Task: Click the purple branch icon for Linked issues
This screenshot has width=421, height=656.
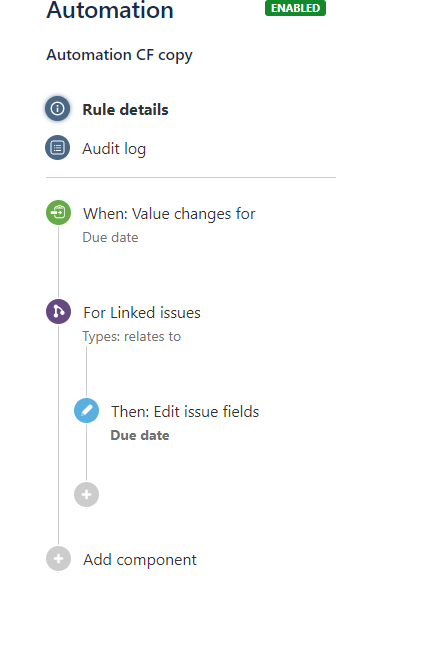Action: click(58, 312)
